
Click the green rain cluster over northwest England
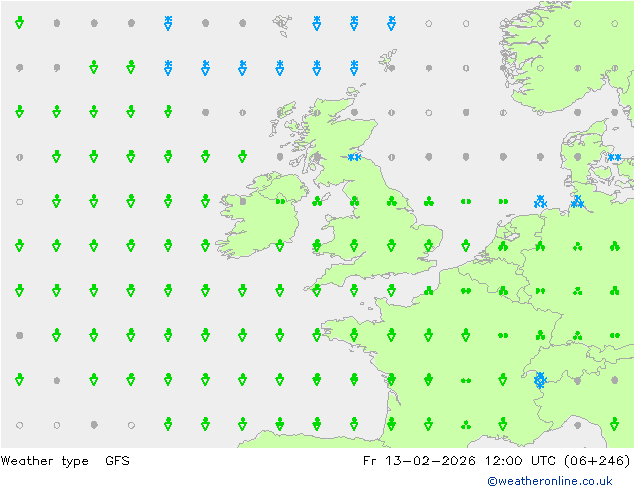pos(354,201)
